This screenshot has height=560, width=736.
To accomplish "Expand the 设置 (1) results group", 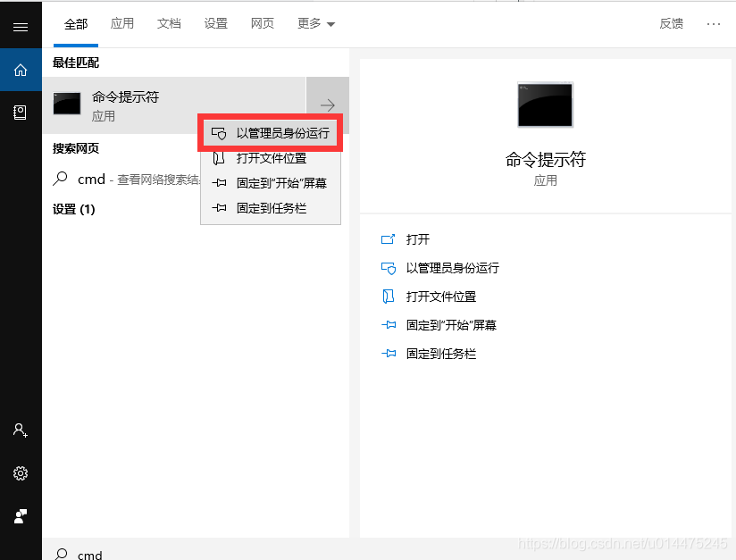I will [x=74, y=209].
